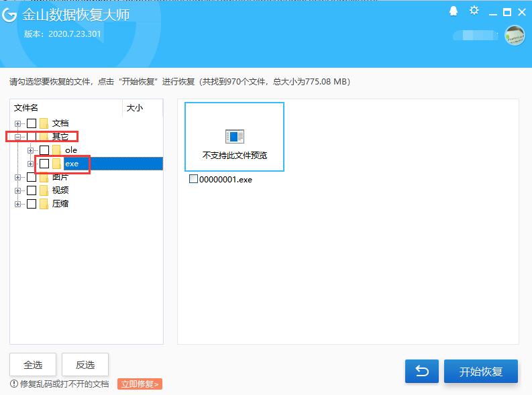532x395 pixels.
Task: Click the exe folder icon
Action: point(56,164)
